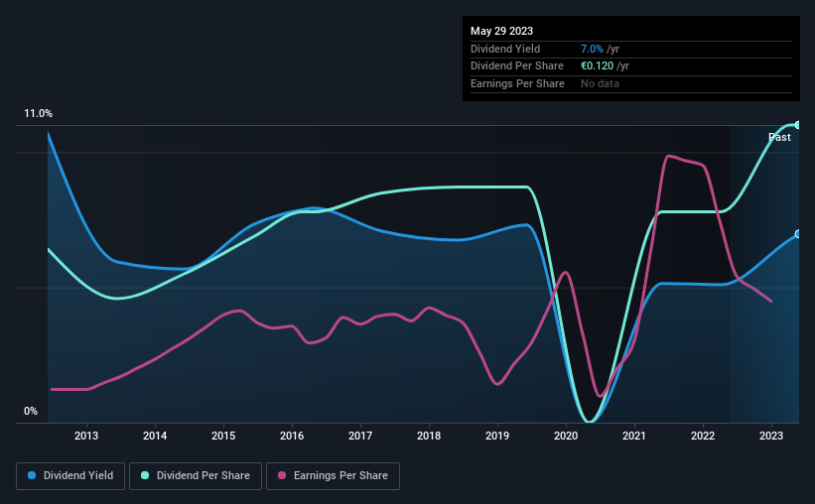Toggle the Dividend Per Share legend series
The image size is (815, 504).
[198, 476]
